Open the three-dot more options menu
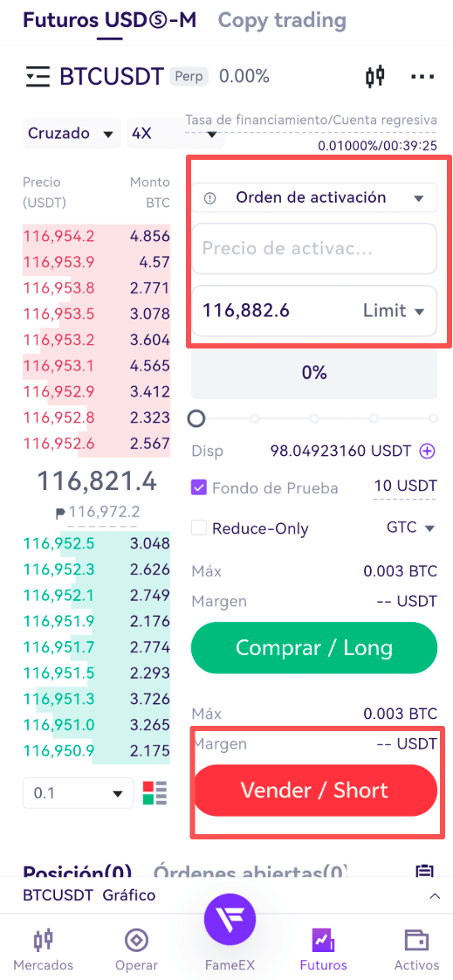 (x=422, y=77)
